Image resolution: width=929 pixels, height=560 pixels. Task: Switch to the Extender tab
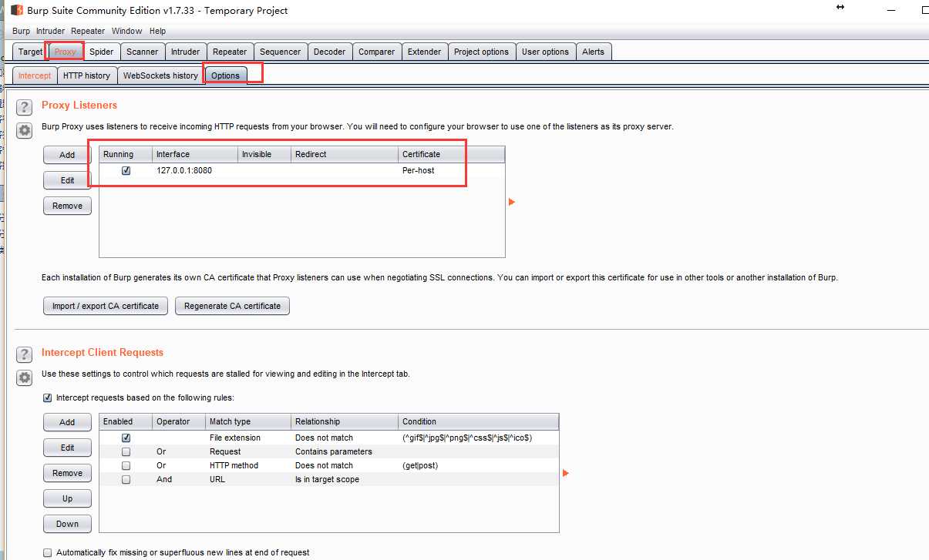click(x=425, y=52)
